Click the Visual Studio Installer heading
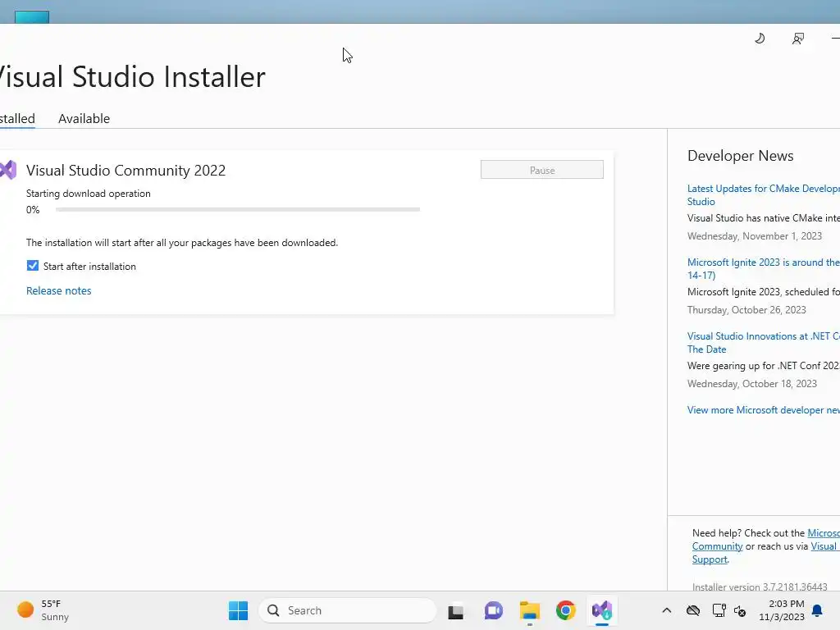Image resolution: width=840 pixels, height=630 pixels. 132,76
